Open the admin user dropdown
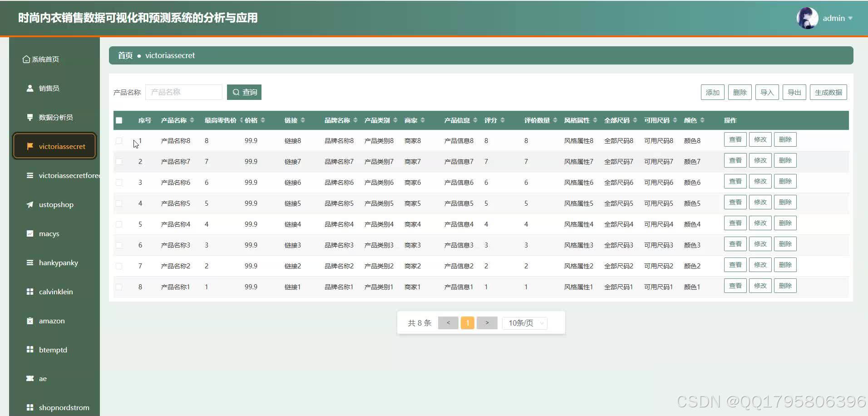Screen dimensions: 868x416 coord(838,18)
